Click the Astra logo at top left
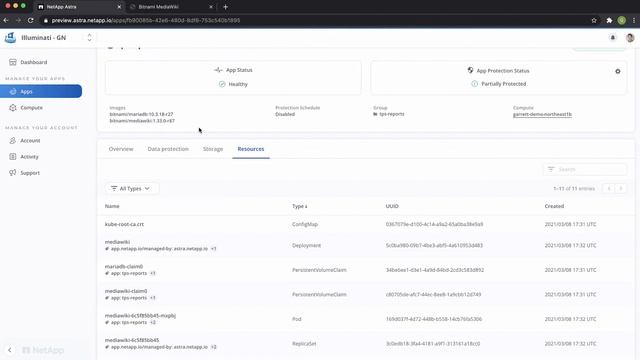 [x=10, y=38]
